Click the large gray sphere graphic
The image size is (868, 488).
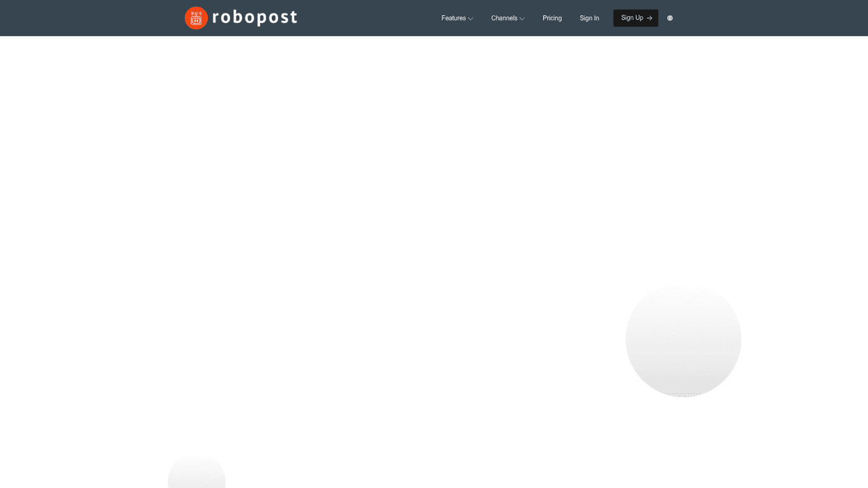tap(683, 340)
